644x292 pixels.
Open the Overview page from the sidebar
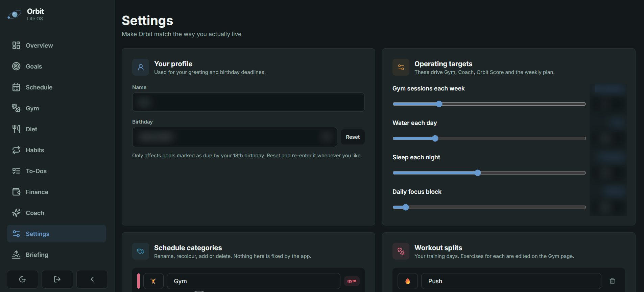click(56, 46)
